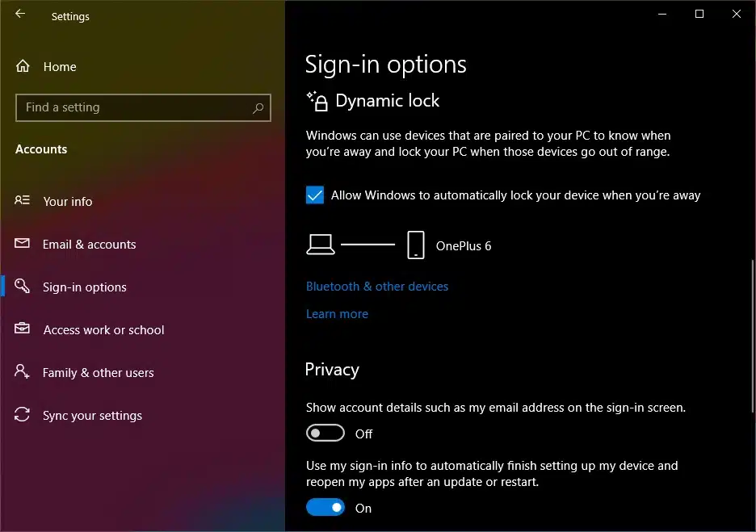Click the Sync your settings icon
The height and width of the screenshot is (532, 756).
[23, 415]
